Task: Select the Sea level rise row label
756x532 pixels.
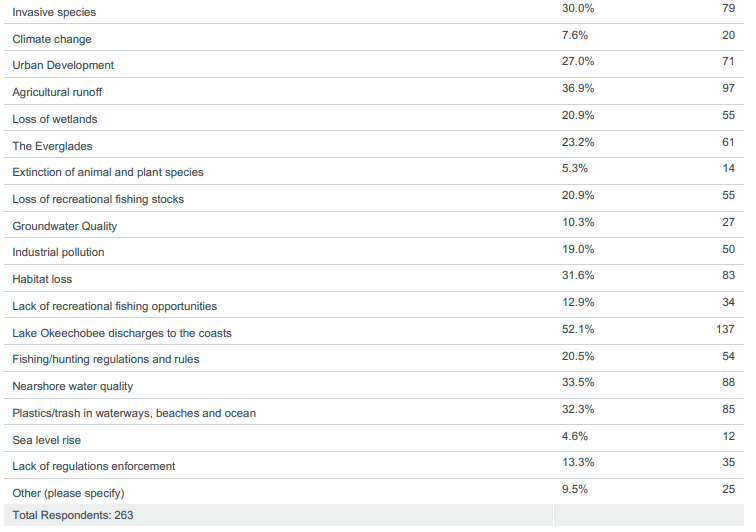Action: click(x=47, y=440)
